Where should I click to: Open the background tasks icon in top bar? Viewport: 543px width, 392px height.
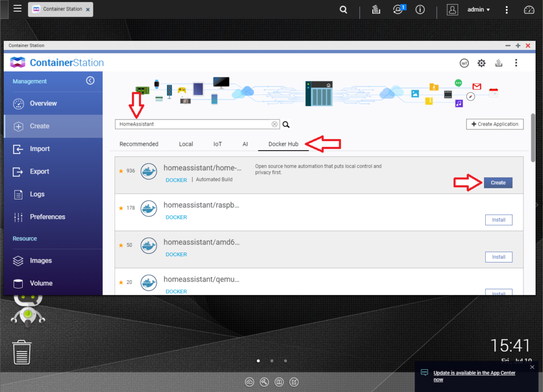coord(376,10)
